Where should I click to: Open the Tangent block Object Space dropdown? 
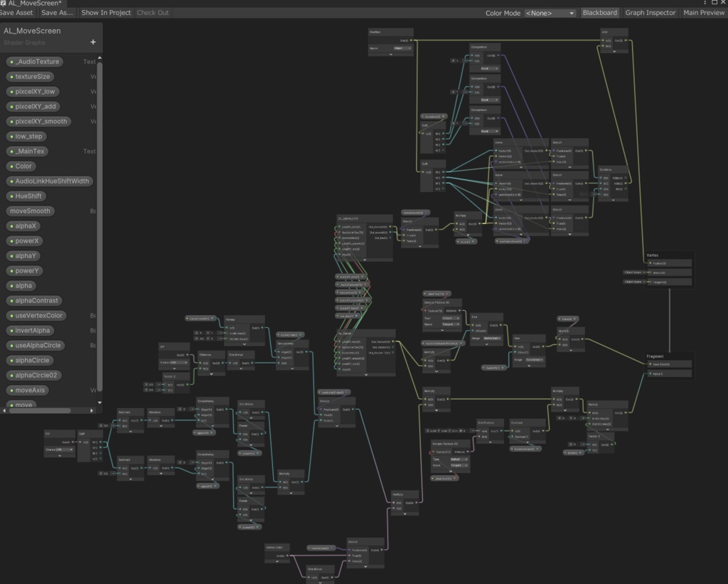[633, 282]
